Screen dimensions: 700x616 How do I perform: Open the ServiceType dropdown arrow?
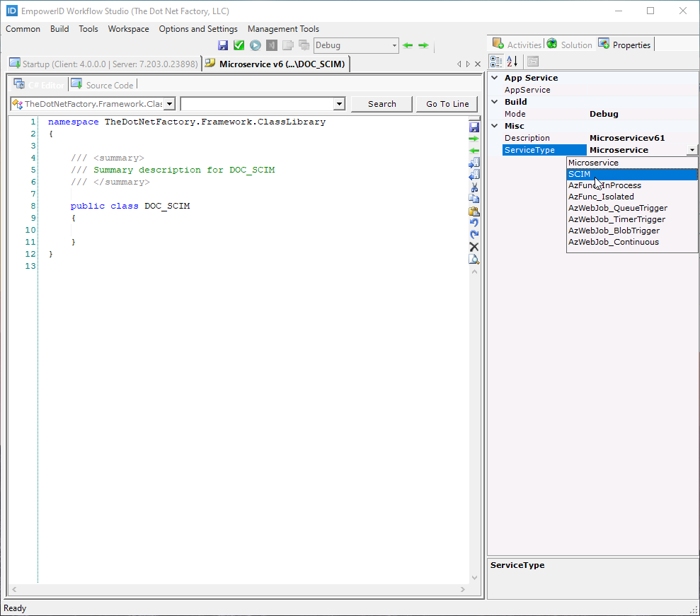tap(692, 149)
